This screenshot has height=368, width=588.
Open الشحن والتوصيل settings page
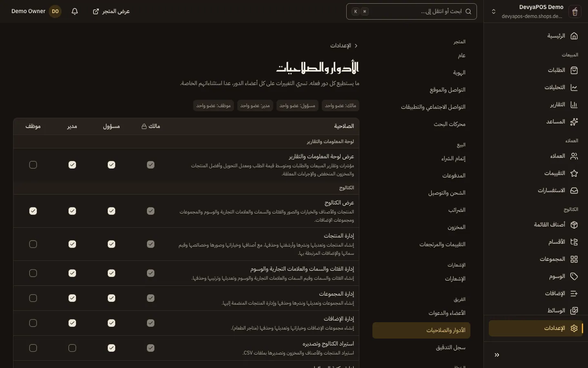point(421,193)
